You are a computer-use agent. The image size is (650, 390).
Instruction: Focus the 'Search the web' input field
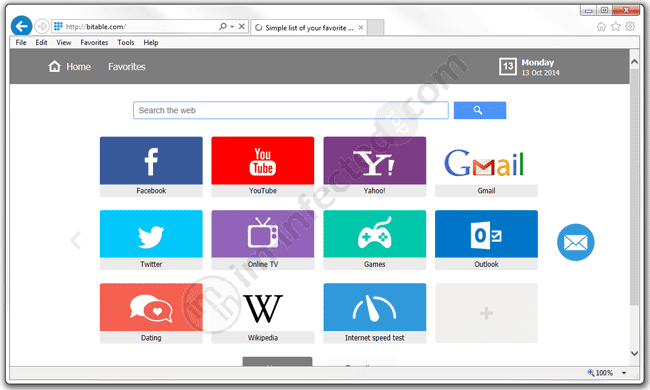[291, 110]
